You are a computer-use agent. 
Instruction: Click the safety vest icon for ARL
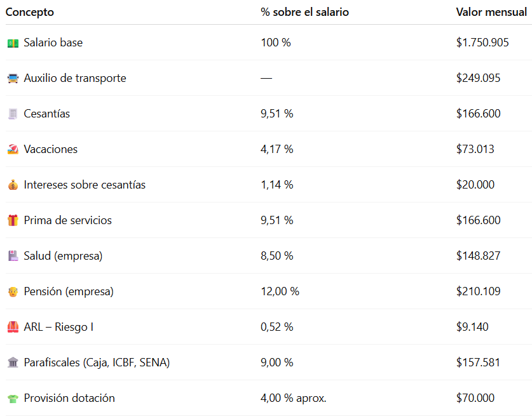coord(13,328)
